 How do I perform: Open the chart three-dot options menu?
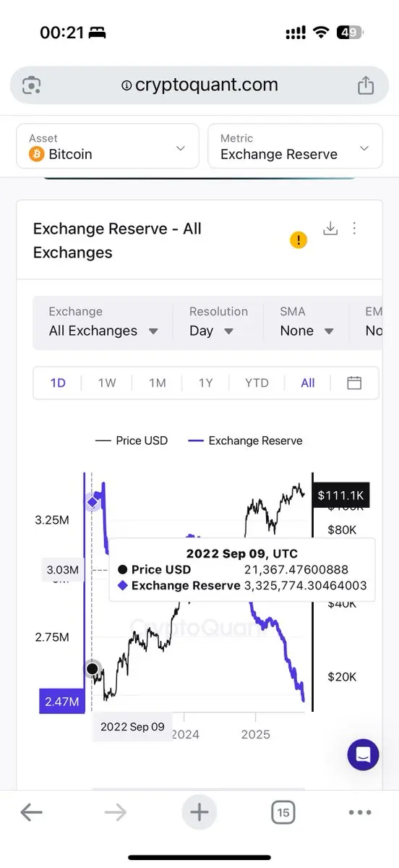click(354, 229)
